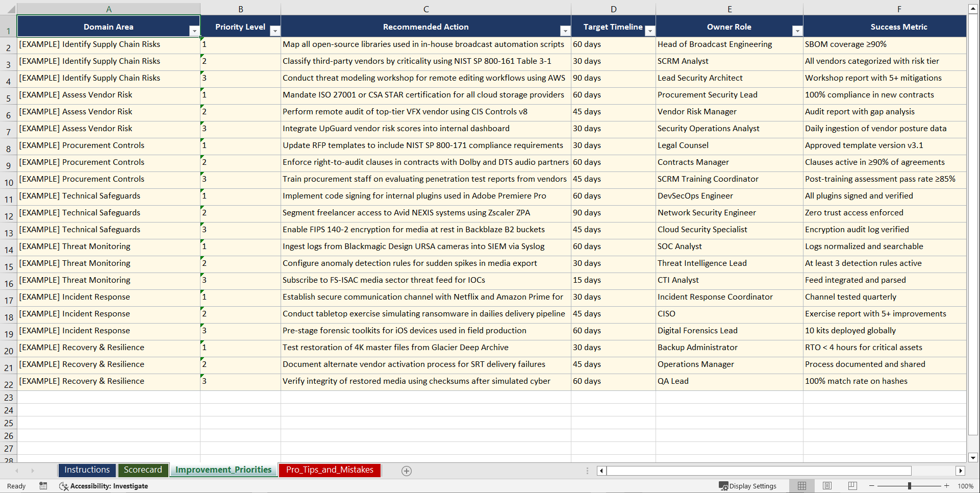Zoom out using the minus icon
This screenshot has width=980, height=493.
[x=871, y=486]
